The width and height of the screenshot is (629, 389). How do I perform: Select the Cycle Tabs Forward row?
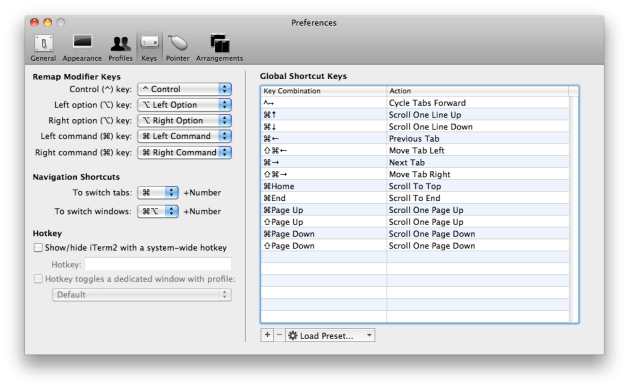point(415,103)
